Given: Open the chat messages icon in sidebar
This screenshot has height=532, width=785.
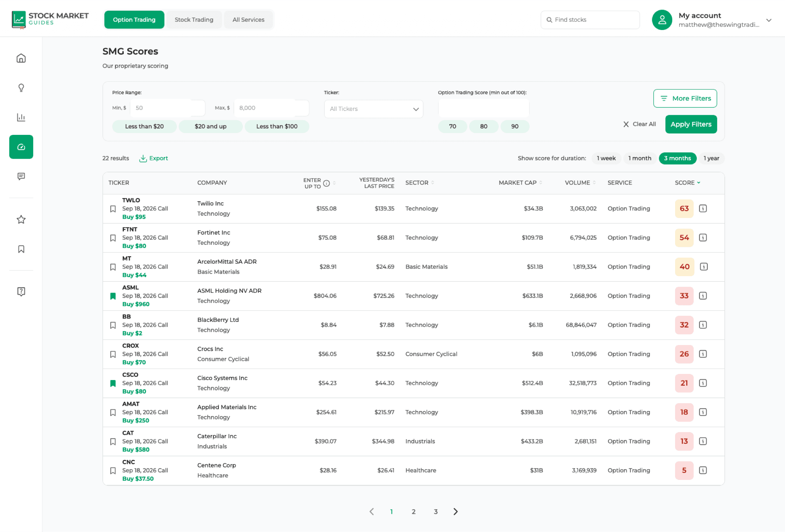Looking at the screenshot, I should [x=21, y=176].
